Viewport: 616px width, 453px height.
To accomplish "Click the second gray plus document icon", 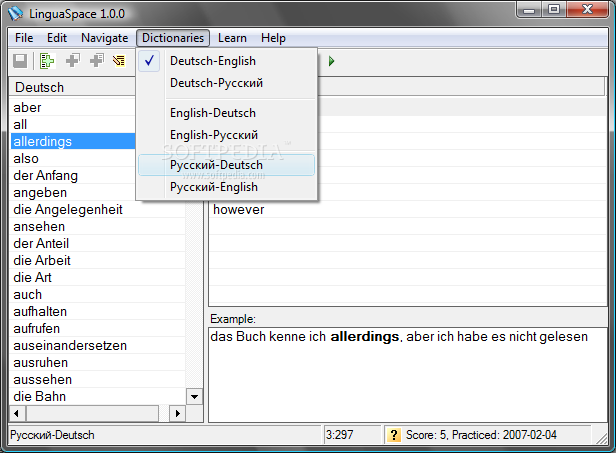I will pyautogui.click(x=97, y=61).
